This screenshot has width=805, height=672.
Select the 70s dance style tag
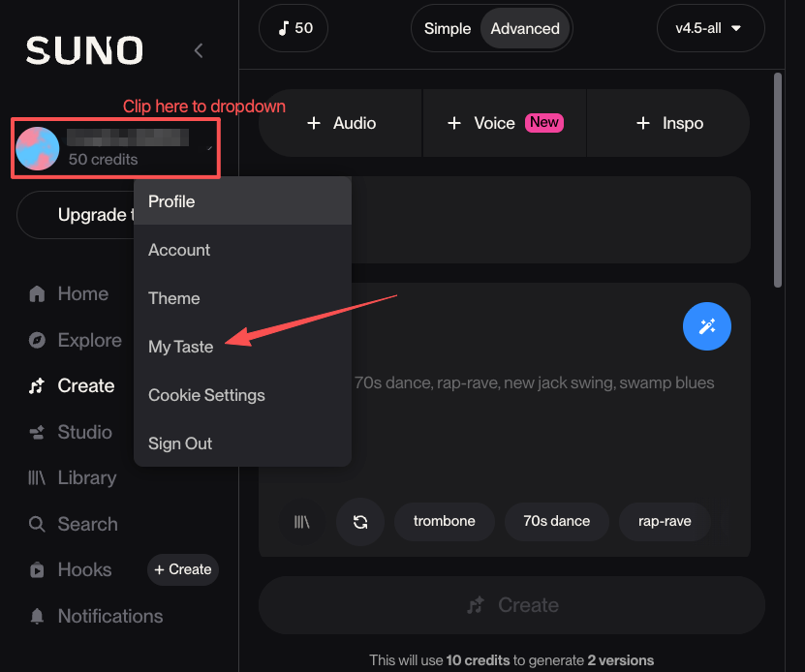pyautogui.click(x=556, y=521)
